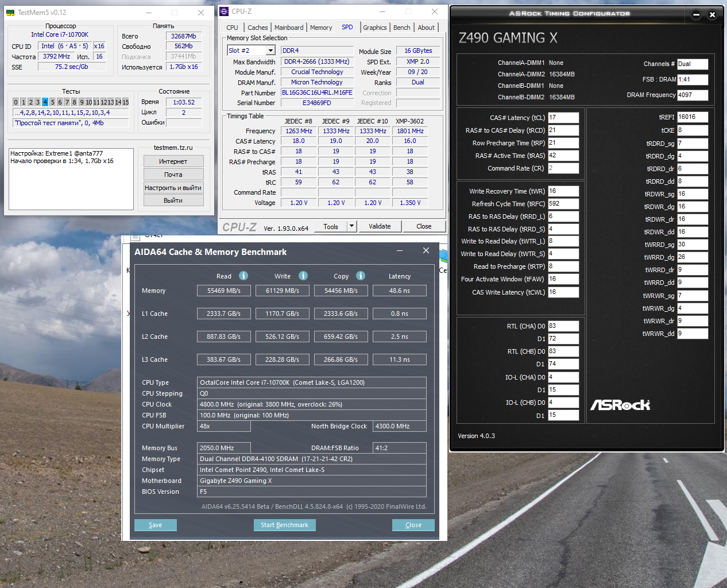727x588 pixels.
Task: Switch to the Mainboard tab
Action: click(289, 28)
